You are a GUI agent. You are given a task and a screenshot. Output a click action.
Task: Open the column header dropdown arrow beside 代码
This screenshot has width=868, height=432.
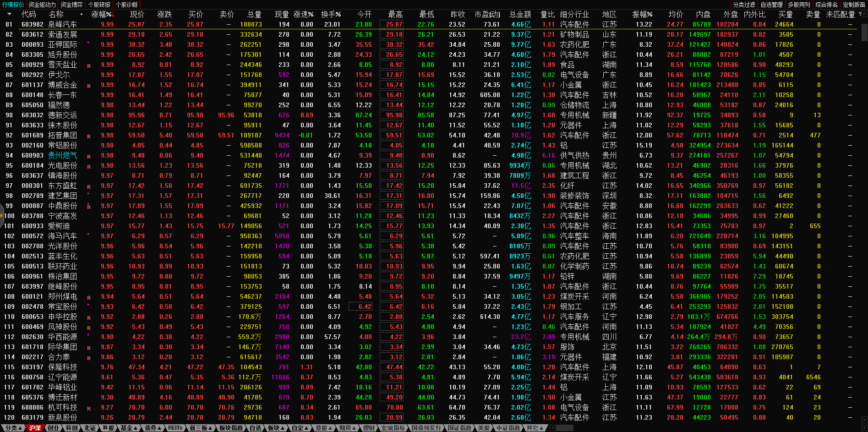(9, 14)
